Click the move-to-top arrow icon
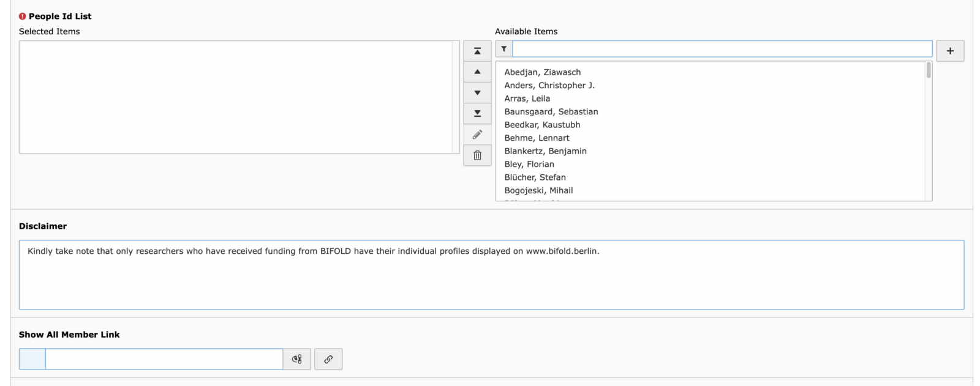980x386 pixels. [477, 51]
